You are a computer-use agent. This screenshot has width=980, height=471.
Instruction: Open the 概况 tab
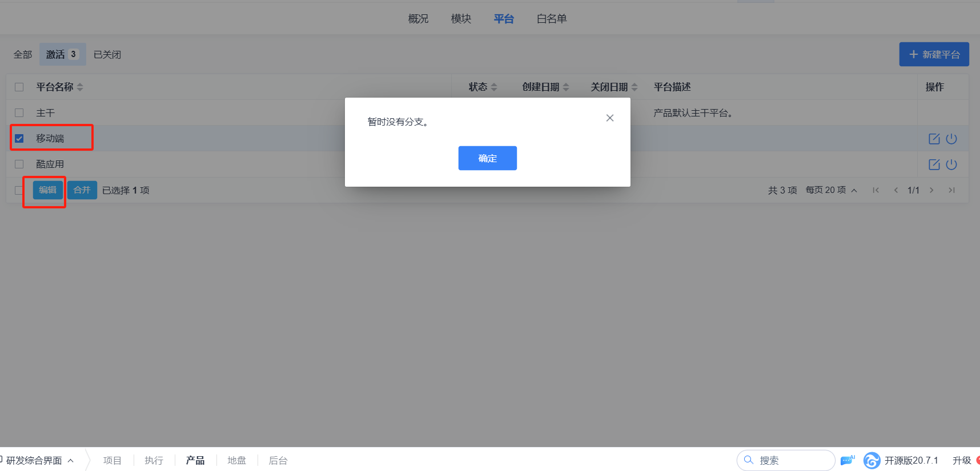[x=418, y=19]
